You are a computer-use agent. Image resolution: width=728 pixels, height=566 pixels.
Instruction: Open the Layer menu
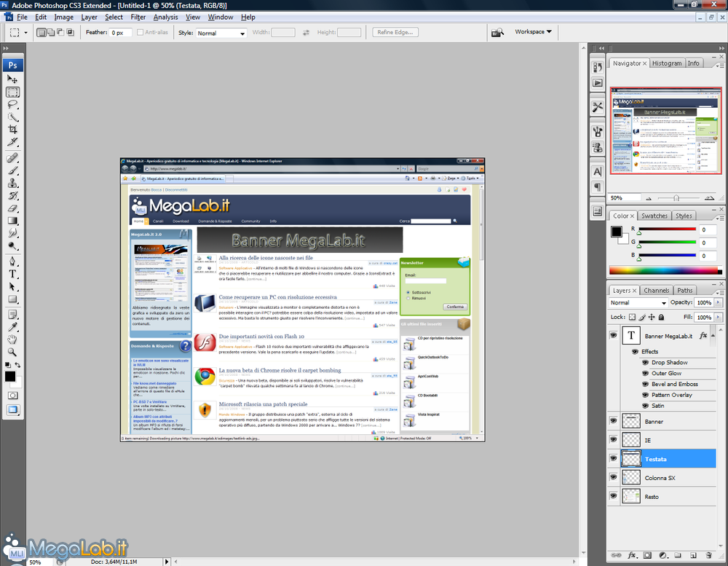tap(89, 17)
